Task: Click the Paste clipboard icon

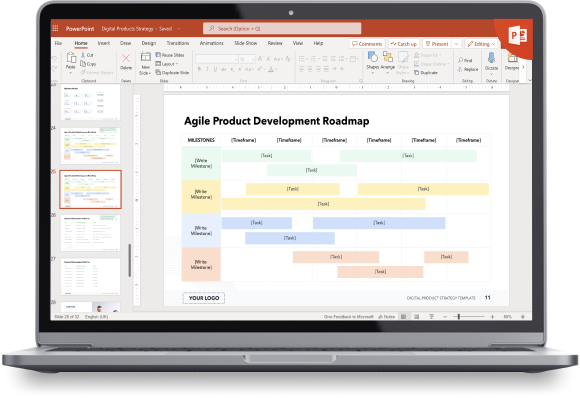Action: tap(71, 58)
